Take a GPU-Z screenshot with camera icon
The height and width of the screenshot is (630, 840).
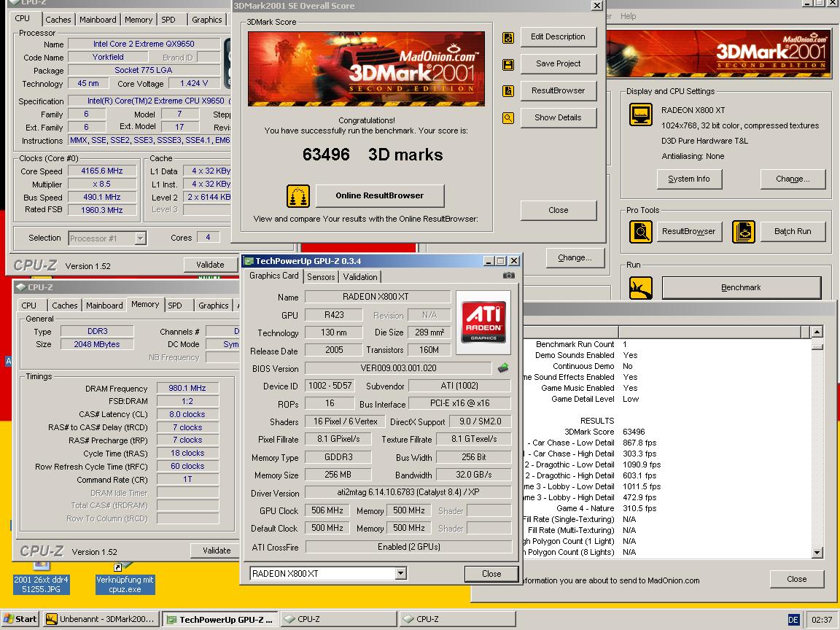(508, 276)
